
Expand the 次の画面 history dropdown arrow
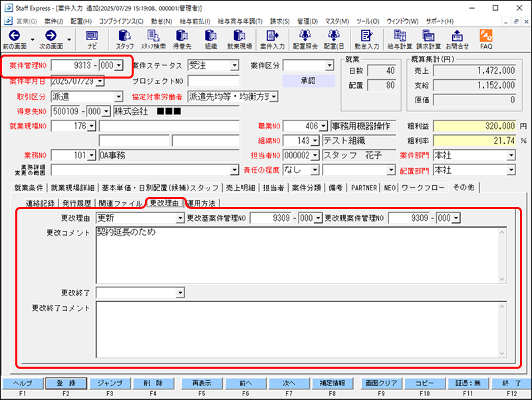click(x=69, y=39)
